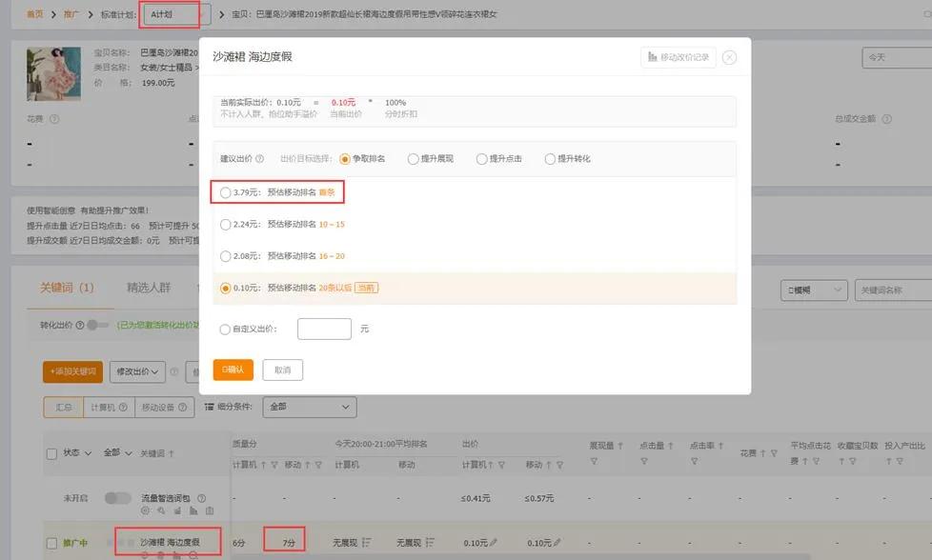Open the 细分条件 filter list icon
The height and width of the screenshot is (560, 932).
pyautogui.click(x=208, y=405)
